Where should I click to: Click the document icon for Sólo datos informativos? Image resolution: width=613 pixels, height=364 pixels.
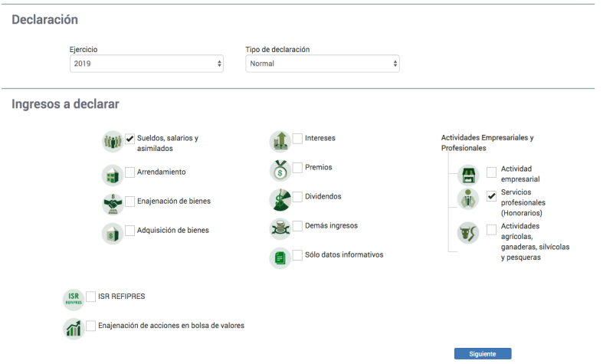280,257
